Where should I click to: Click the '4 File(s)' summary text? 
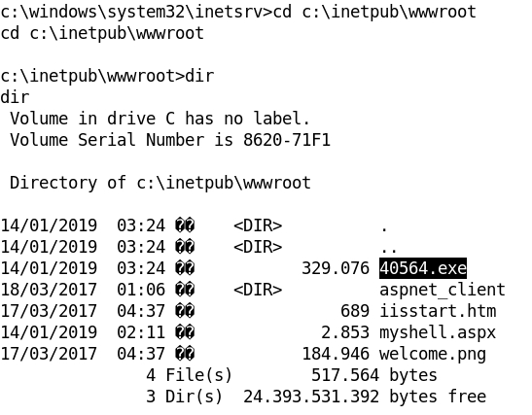(x=189, y=375)
